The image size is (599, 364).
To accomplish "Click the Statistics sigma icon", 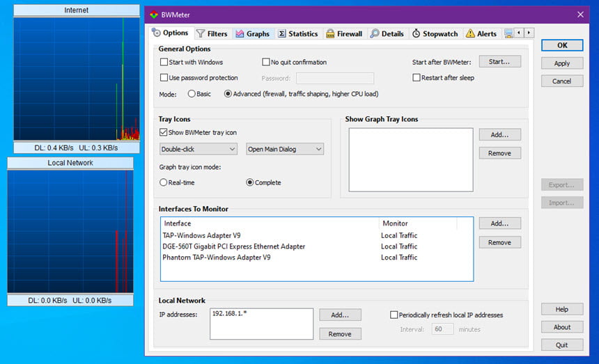I will point(281,33).
